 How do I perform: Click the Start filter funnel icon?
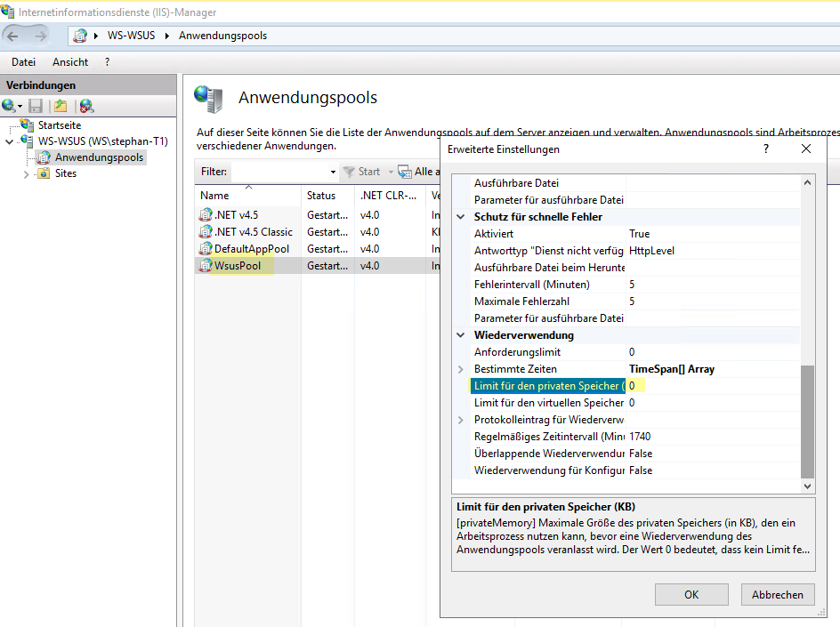349,172
